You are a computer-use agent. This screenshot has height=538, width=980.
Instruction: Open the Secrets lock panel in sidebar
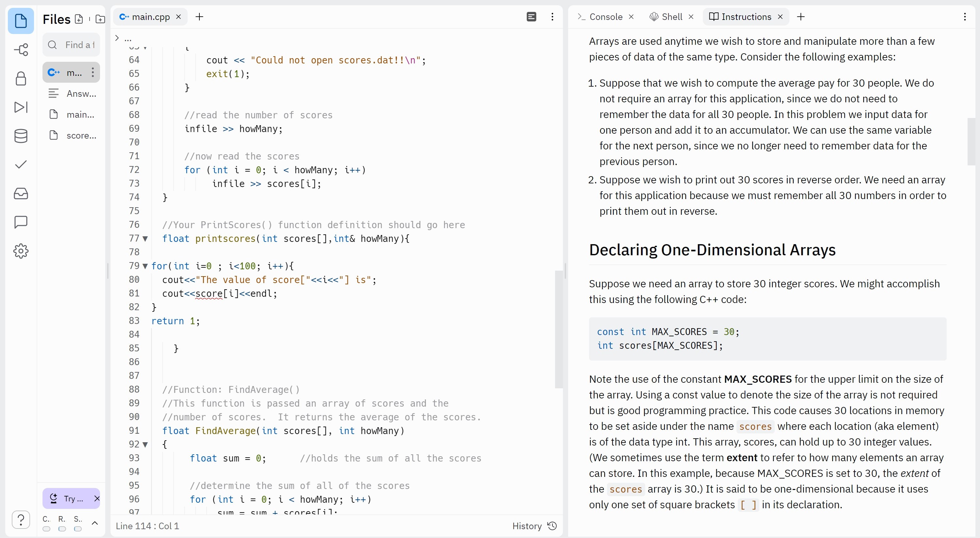click(21, 79)
